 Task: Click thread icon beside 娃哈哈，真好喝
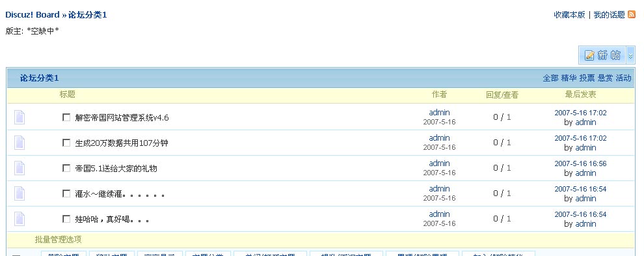pos(20,219)
